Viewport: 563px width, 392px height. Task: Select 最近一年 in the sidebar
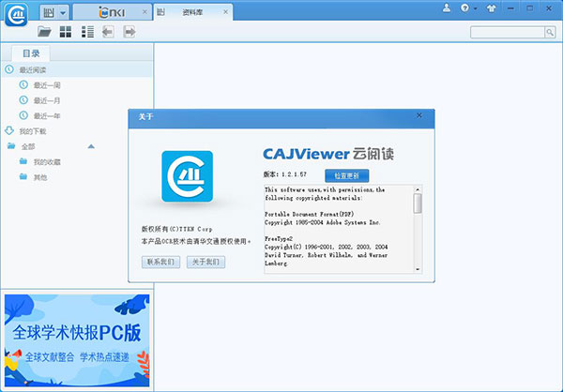click(x=47, y=116)
